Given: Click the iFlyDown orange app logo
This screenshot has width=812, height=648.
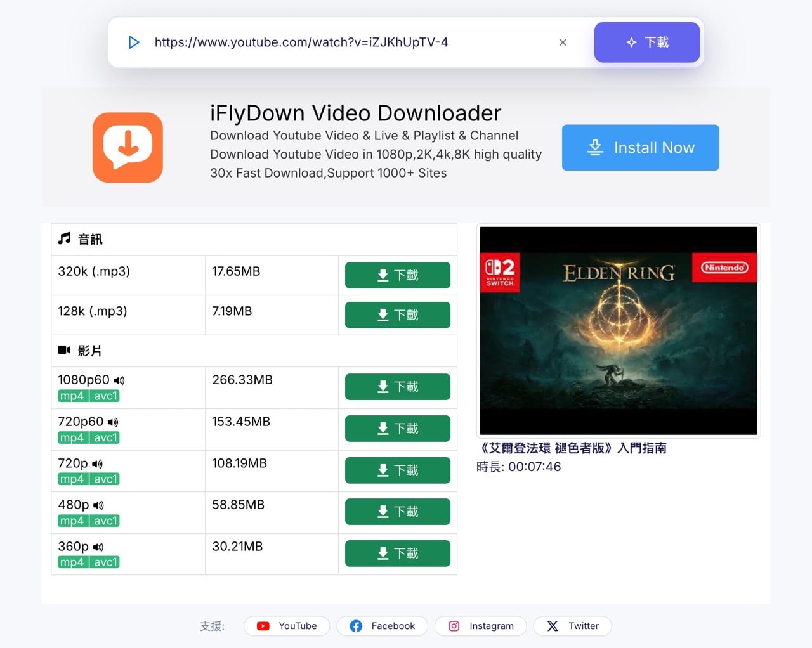Looking at the screenshot, I should pyautogui.click(x=128, y=147).
